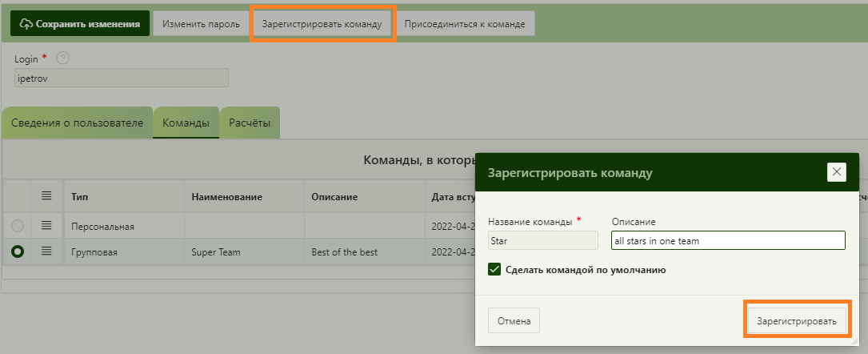This screenshot has width=868, height=354.
Task: Close the Зарегистрировать команду dialog with X
Action: pos(836,171)
